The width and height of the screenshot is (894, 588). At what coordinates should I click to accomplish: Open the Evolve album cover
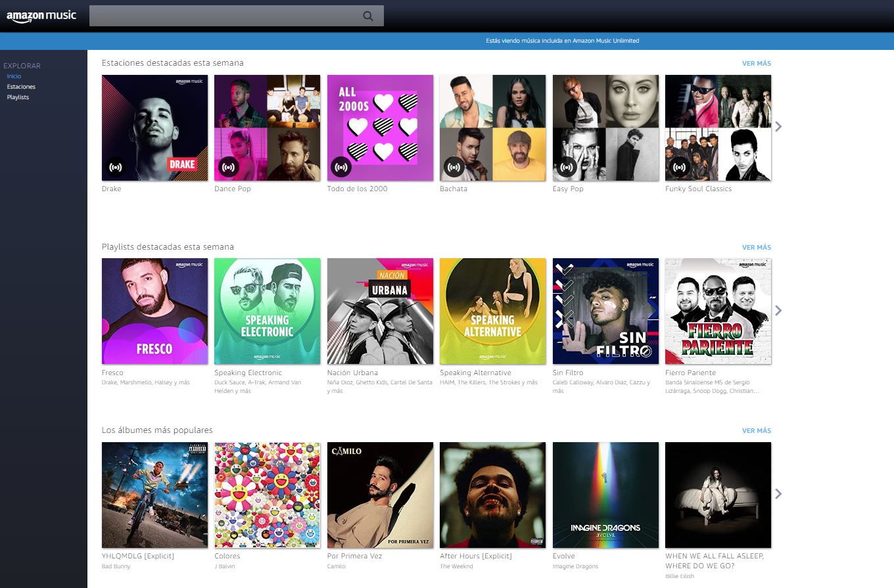tap(606, 495)
